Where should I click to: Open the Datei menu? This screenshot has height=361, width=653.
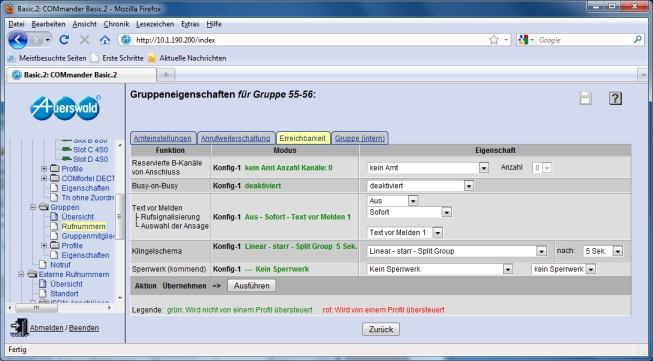click(x=16, y=24)
